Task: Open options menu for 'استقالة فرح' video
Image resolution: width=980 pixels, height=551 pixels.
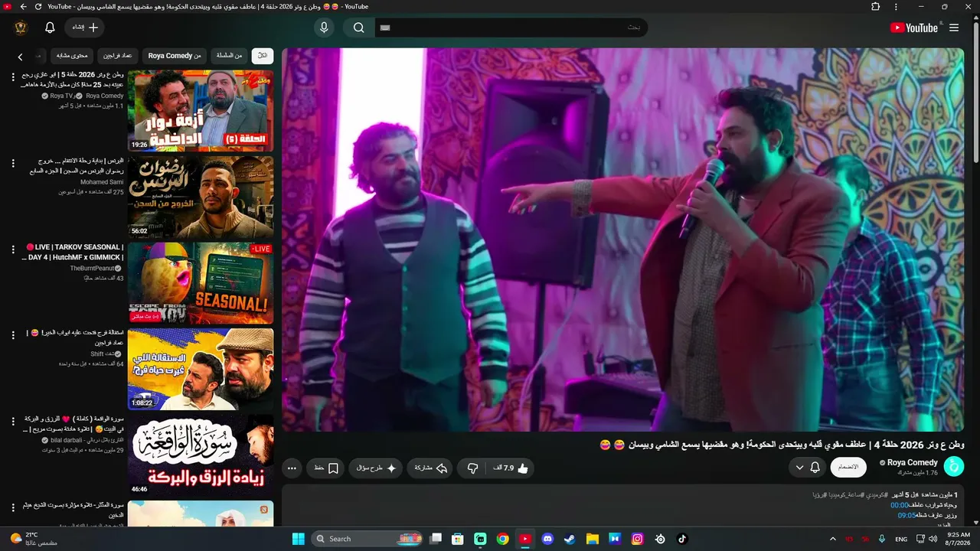Action: [x=13, y=336]
